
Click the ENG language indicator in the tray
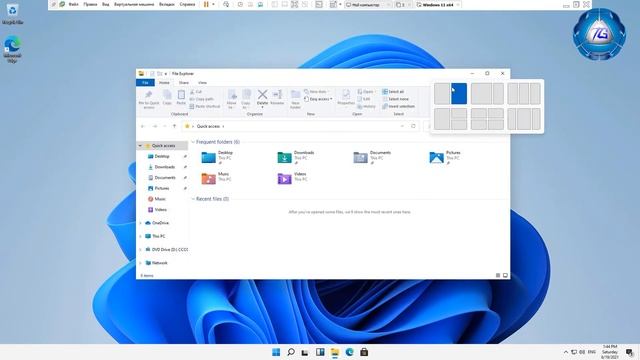pos(591,352)
